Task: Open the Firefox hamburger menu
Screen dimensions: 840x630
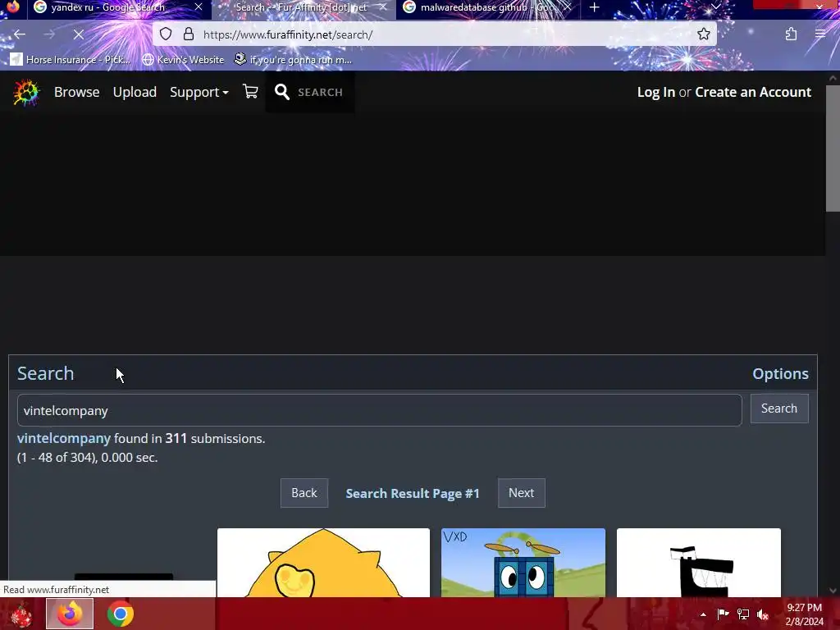Action: point(819,34)
